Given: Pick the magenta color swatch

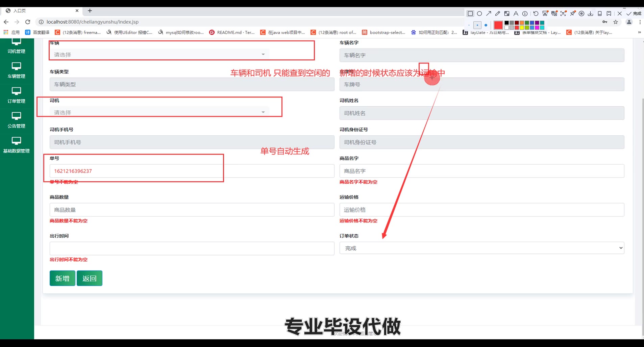Looking at the screenshot, I should pos(537,27).
